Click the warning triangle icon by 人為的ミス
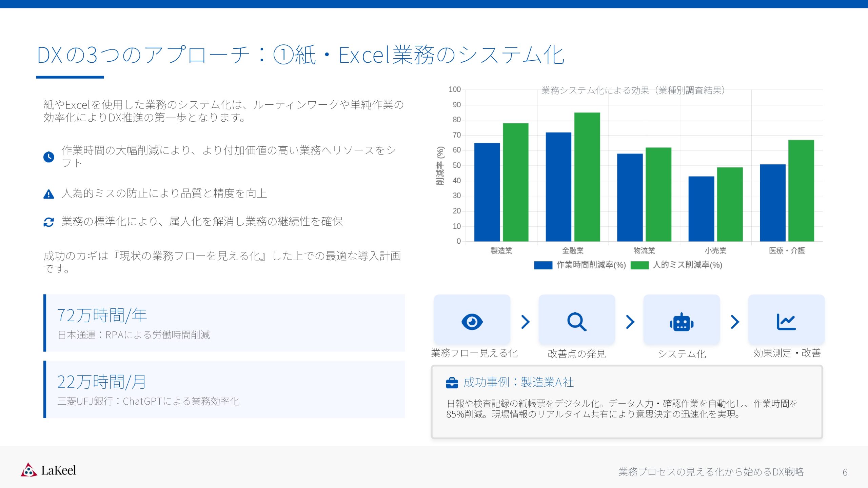The image size is (868, 488). point(49,194)
